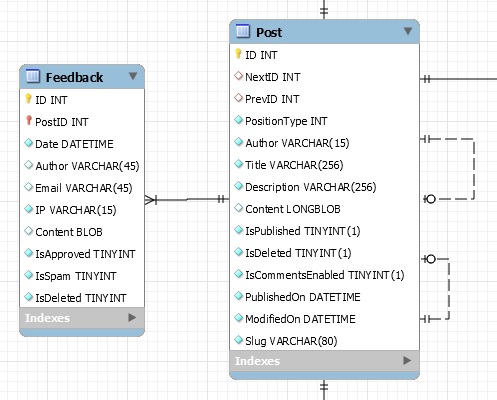
Task: Select the relationship line between Feedback and Post
Action: point(187,200)
